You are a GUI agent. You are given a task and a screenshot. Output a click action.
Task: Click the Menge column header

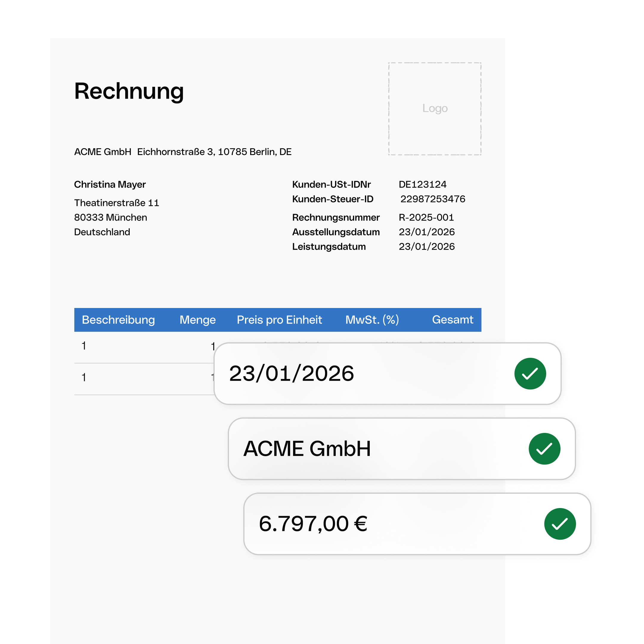pyautogui.click(x=197, y=320)
